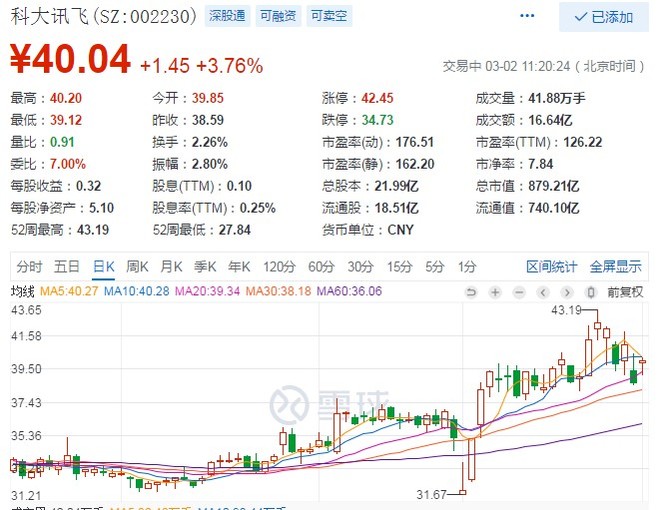Click the 52周最高 value 43.19
The image size is (660, 510).
pos(93,230)
